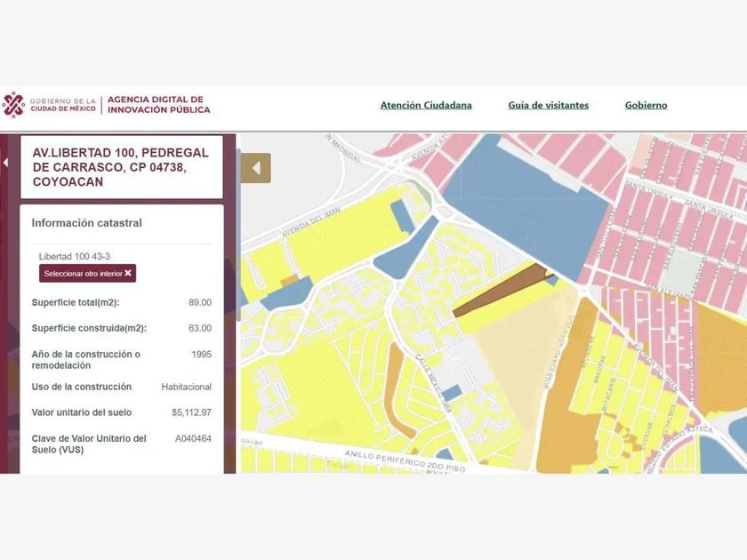Click the VUS key A040464
This screenshot has width=747, height=560.
point(193,438)
